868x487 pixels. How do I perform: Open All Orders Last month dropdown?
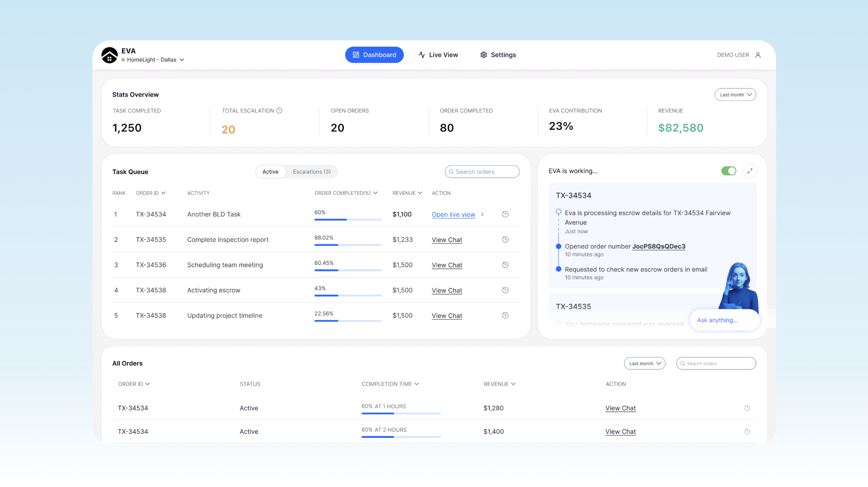[x=644, y=363]
